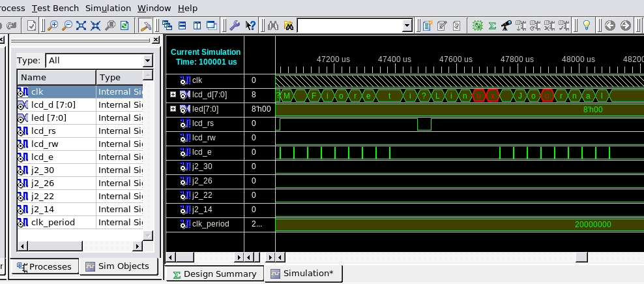Click the light bulb tips icon
The height and width of the screenshot is (284, 644).
[586, 26]
